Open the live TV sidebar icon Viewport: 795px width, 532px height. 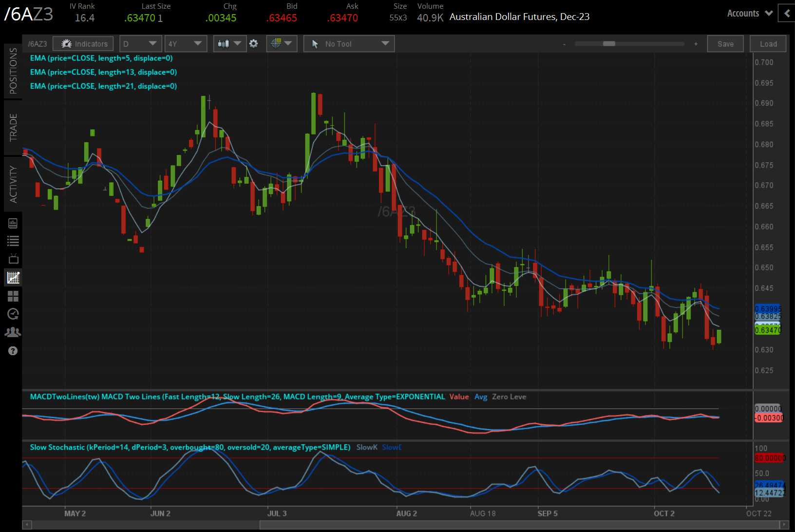pyautogui.click(x=13, y=259)
